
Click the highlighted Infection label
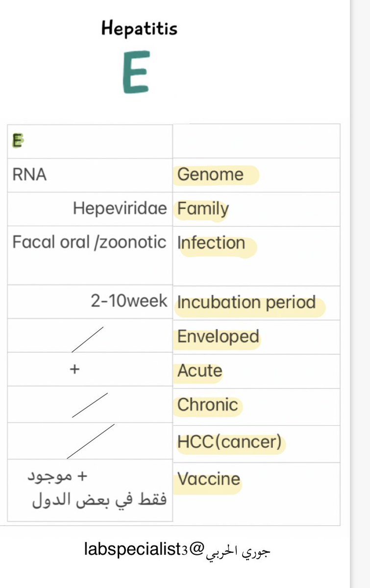(x=211, y=243)
